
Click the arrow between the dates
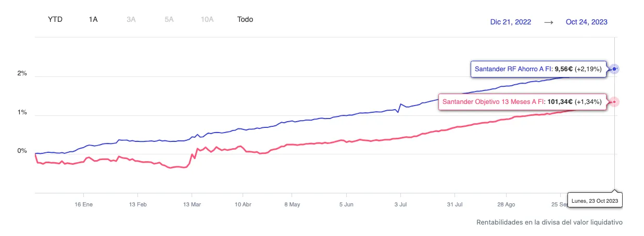pos(548,22)
